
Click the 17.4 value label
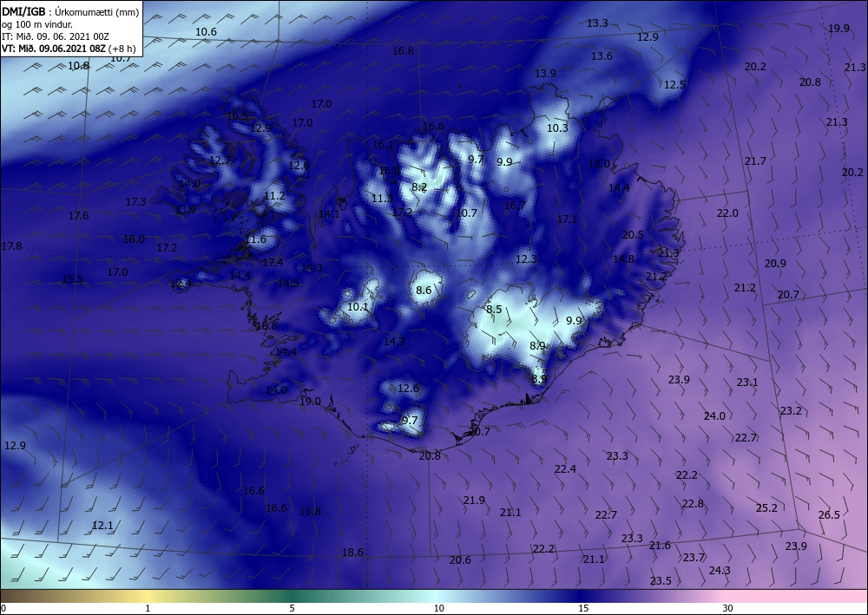(x=273, y=262)
